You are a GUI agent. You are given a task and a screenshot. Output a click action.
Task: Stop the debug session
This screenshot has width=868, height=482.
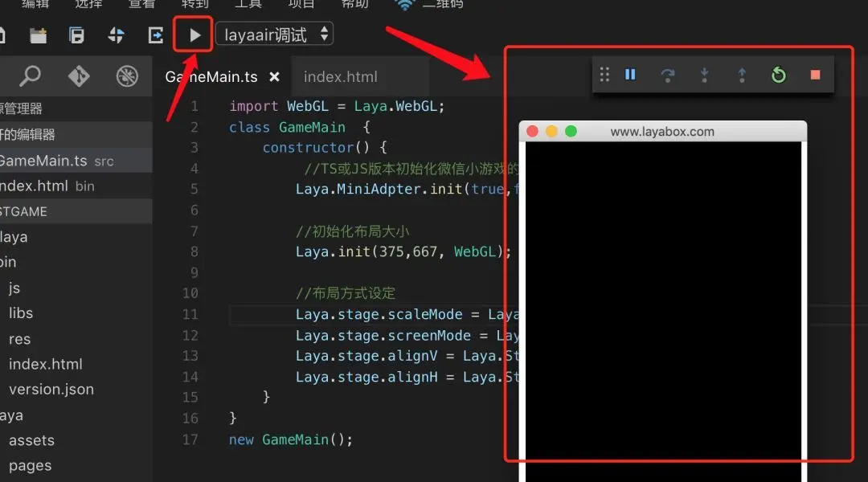pos(815,75)
